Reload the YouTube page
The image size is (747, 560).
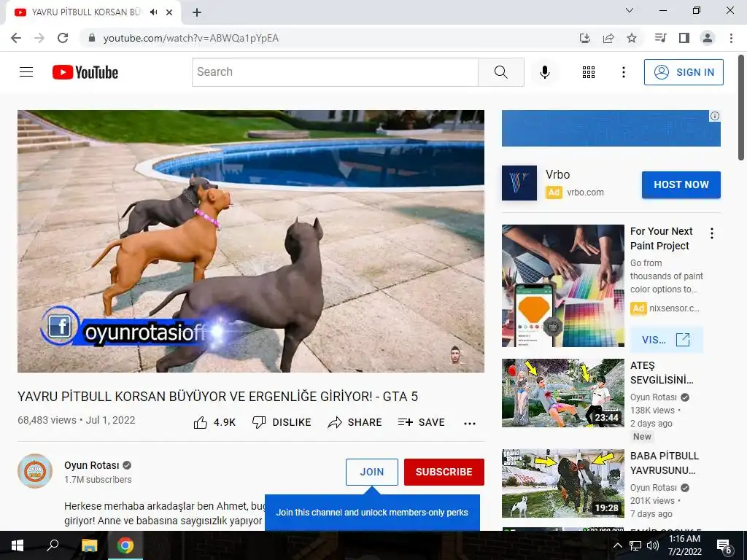[63, 38]
